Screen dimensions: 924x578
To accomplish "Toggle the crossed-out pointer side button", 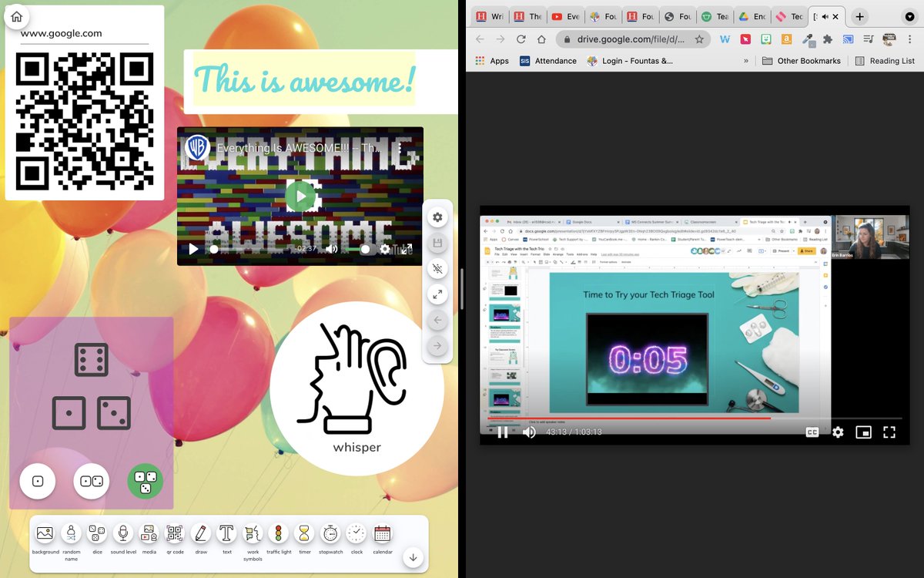I will (437, 269).
